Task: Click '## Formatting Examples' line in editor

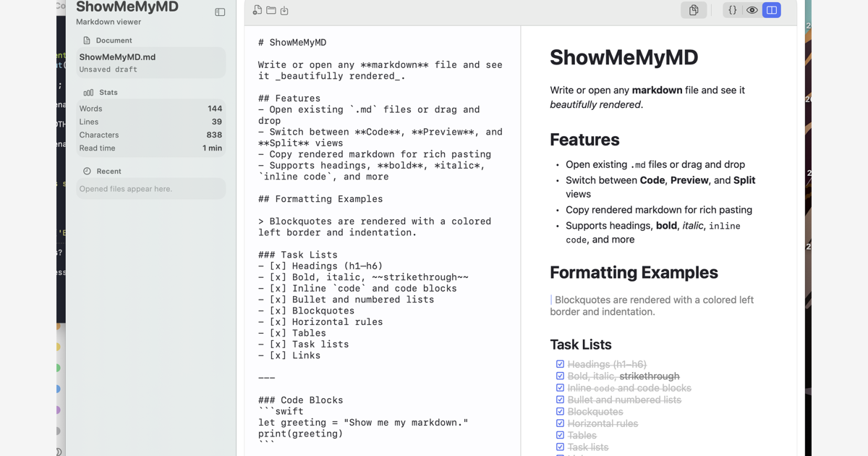Action: (320, 199)
